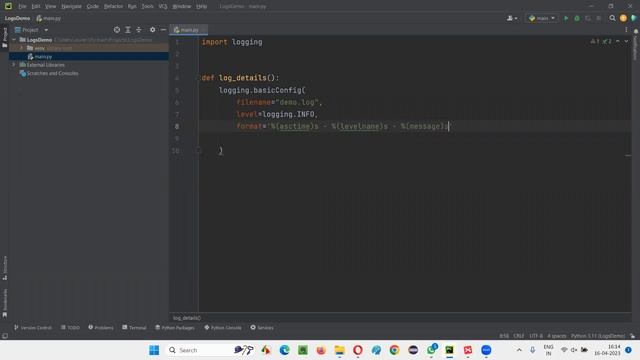Viewport: 640px width, 360px height.
Task: Open the Edit menu
Action: (x=36, y=7)
